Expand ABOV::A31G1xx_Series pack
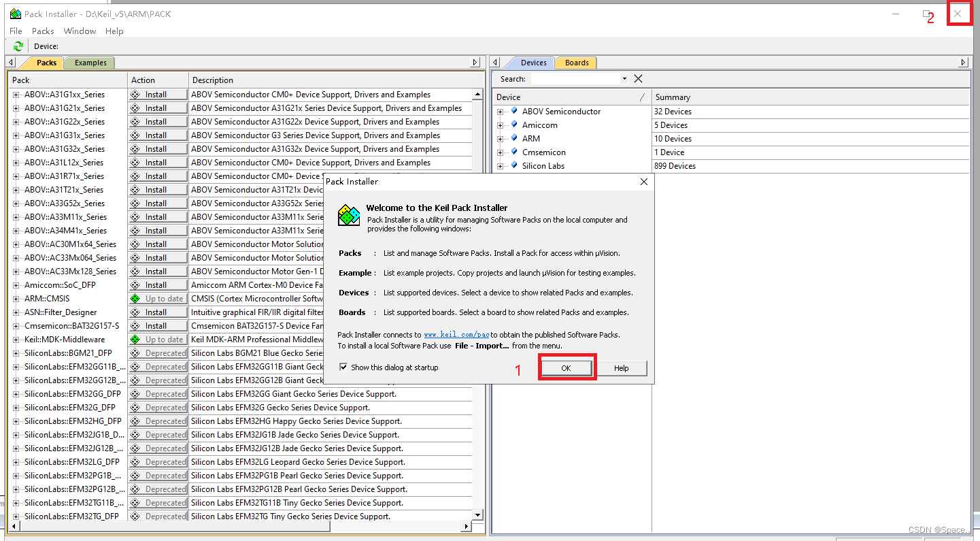Viewport: 980px width, 541px height. (x=16, y=95)
